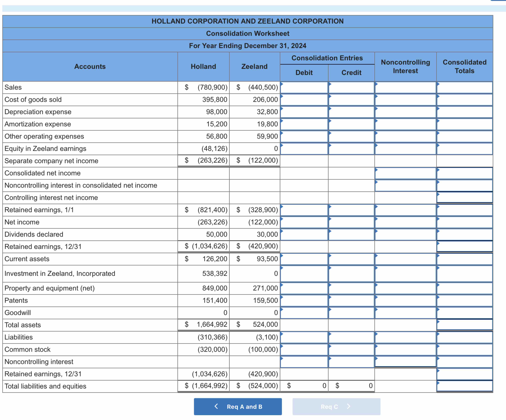Screen dimensions: 506x420
Task: Select Total liabilities and equities totals cell
Action: click(464, 386)
